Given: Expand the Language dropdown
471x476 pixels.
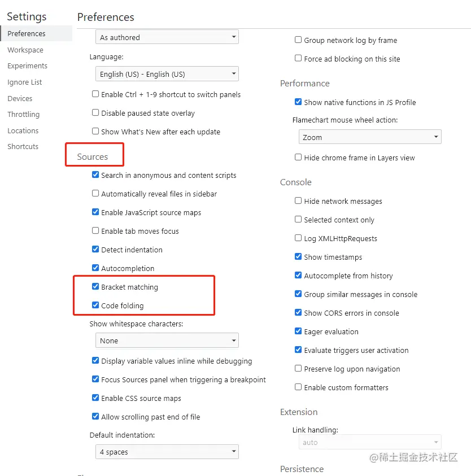Looking at the screenshot, I should click(167, 74).
